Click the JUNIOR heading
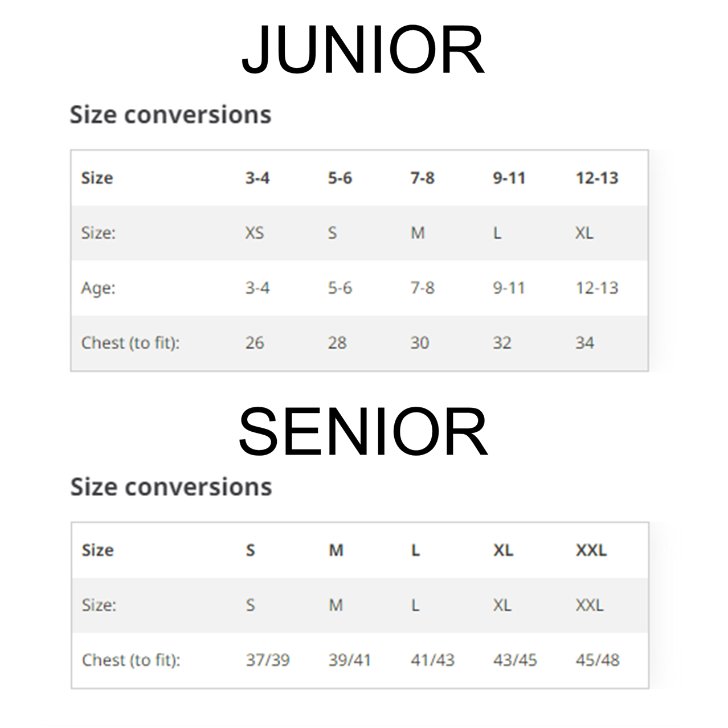 [363, 51]
